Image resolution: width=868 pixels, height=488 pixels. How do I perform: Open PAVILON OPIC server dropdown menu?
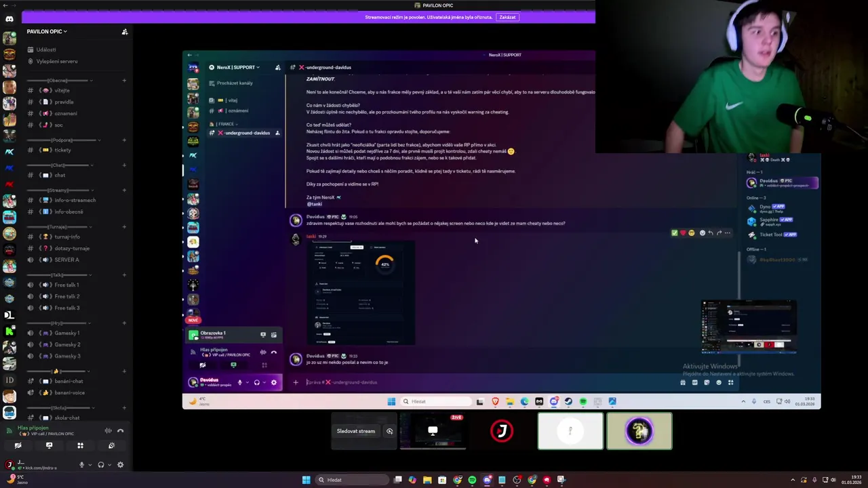click(47, 31)
